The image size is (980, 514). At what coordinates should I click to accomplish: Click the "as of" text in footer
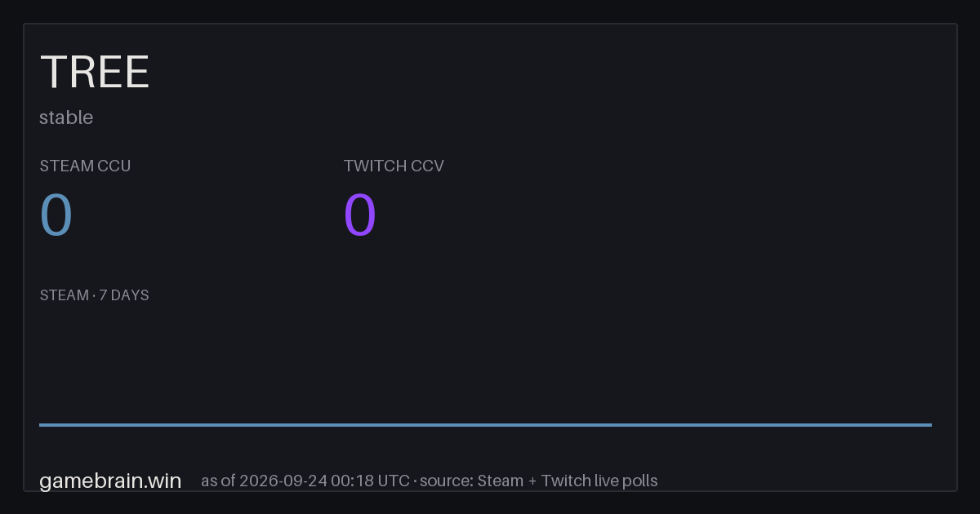coord(220,481)
